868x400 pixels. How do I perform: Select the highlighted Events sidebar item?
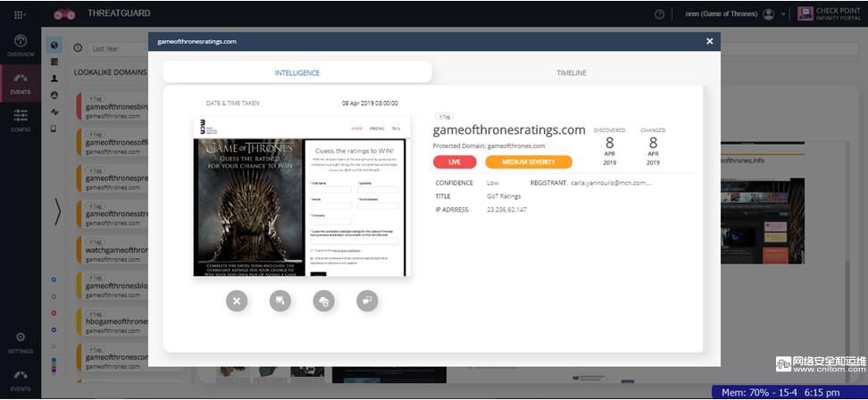(x=21, y=84)
